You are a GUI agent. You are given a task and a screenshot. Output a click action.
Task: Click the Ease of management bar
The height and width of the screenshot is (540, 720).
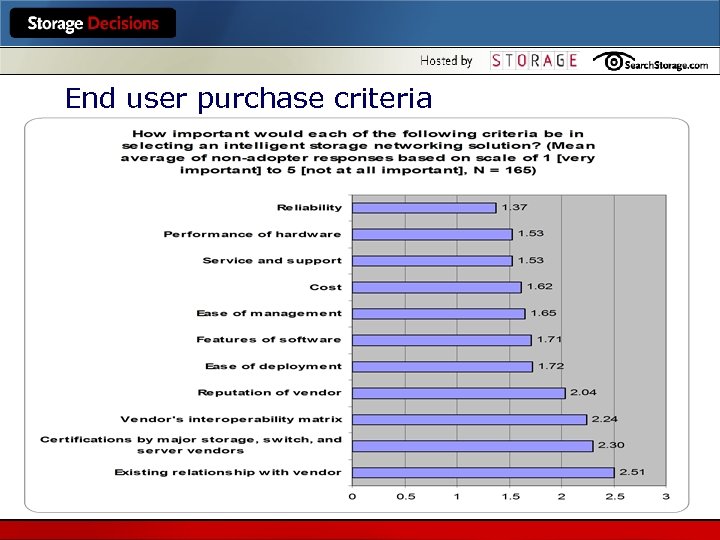click(439, 314)
